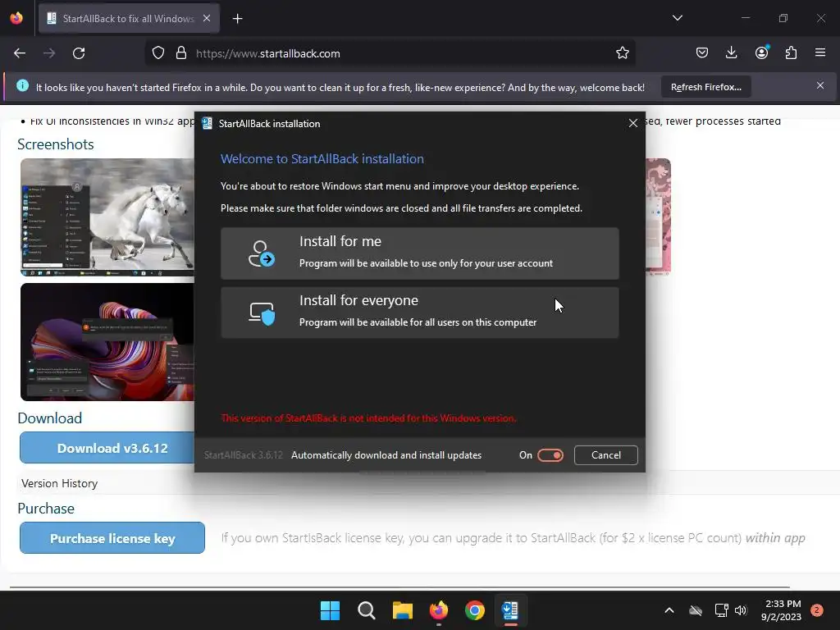Open Firefox account menu
This screenshot has width=840, height=630.
pyautogui.click(x=761, y=52)
